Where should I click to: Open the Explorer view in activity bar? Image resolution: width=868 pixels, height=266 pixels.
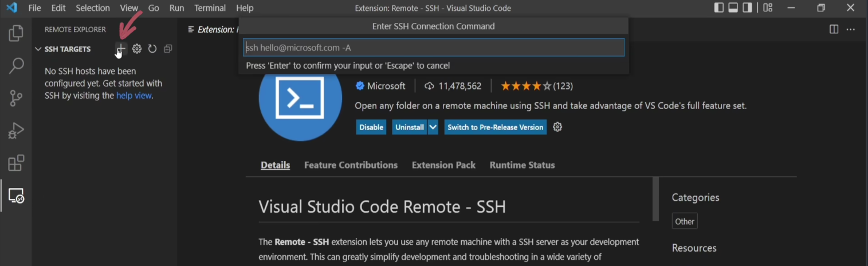(x=16, y=33)
